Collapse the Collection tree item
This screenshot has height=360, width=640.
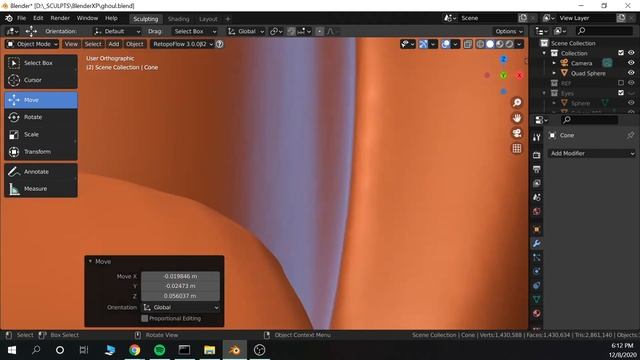pyautogui.click(x=544, y=53)
